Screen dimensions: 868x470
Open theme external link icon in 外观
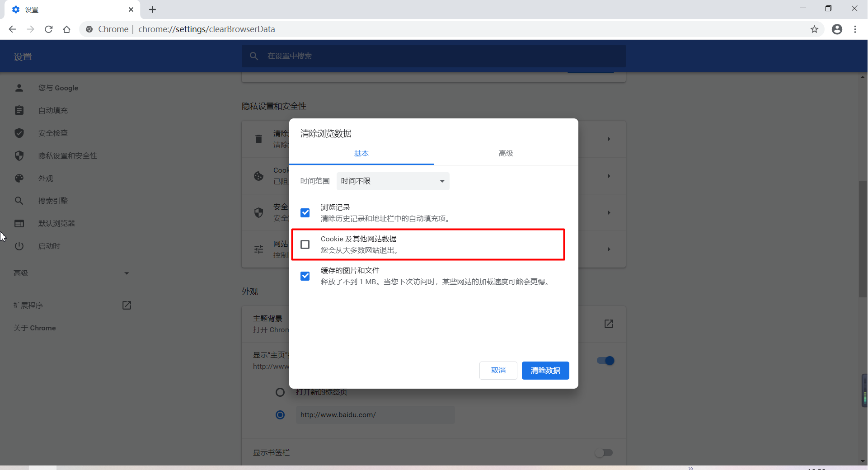point(609,324)
